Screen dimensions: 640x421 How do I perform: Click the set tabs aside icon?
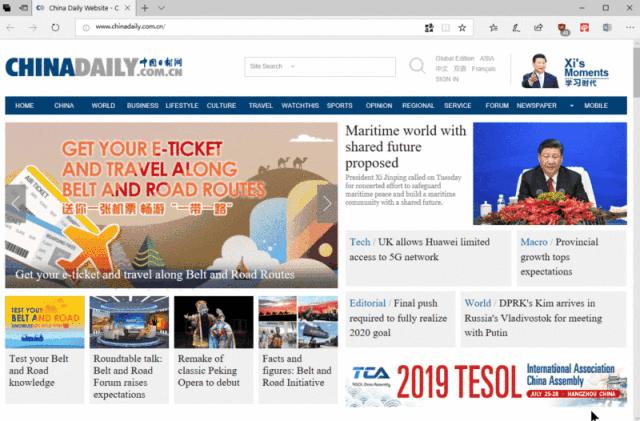coord(24,8)
